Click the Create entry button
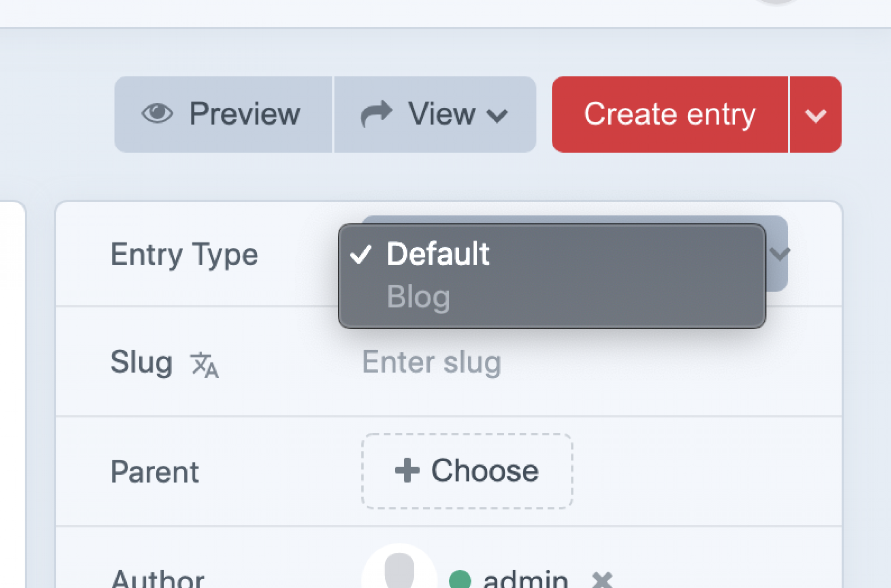The width and height of the screenshot is (891, 588). tap(670, 114)
